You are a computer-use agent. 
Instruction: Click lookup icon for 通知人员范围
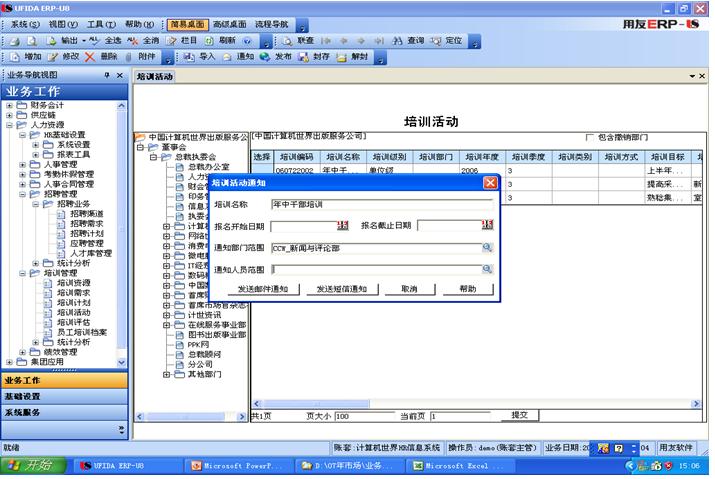487,269
